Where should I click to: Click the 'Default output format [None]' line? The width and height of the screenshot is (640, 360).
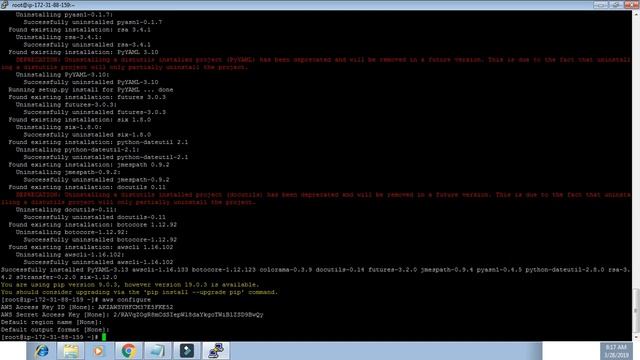pos(55,329)
